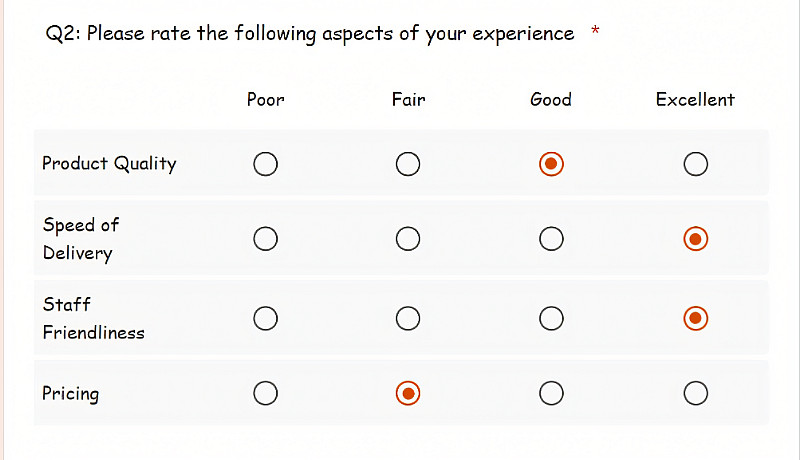Click the Staff Friendliness row label
800x460 pixels.
(x=93, y=318)
